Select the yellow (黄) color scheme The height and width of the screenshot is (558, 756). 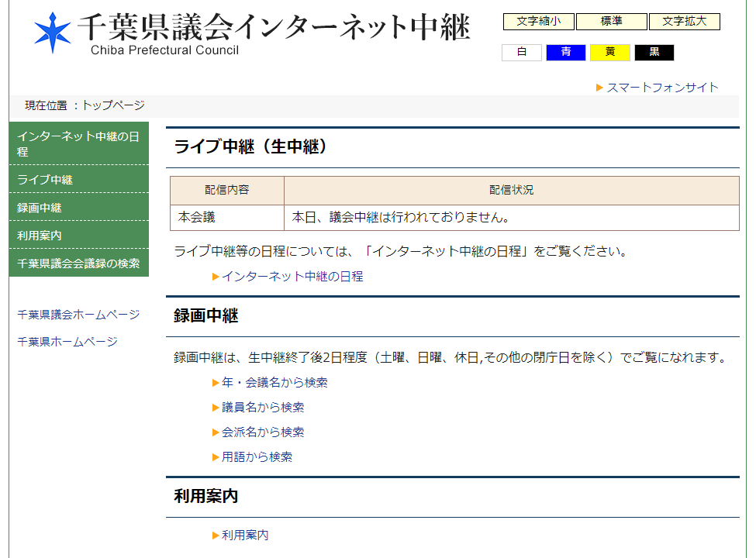610,53
